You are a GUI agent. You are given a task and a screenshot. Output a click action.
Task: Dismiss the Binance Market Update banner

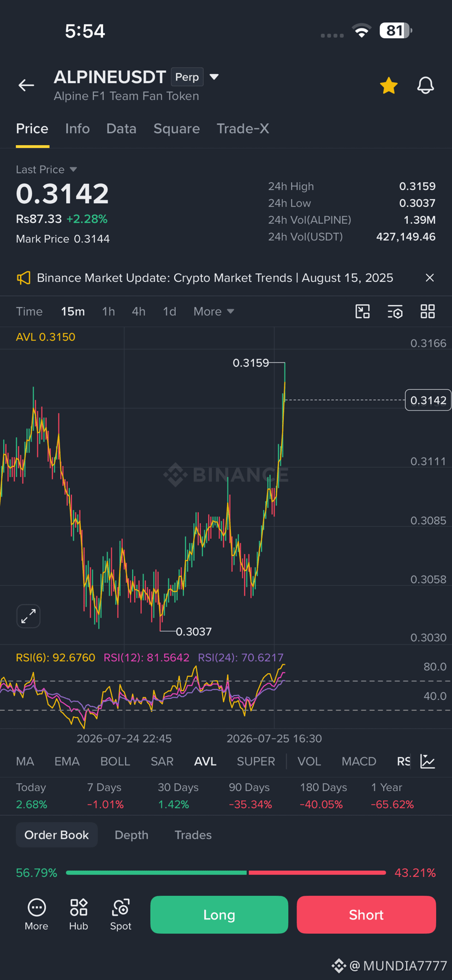coord(430,278)
